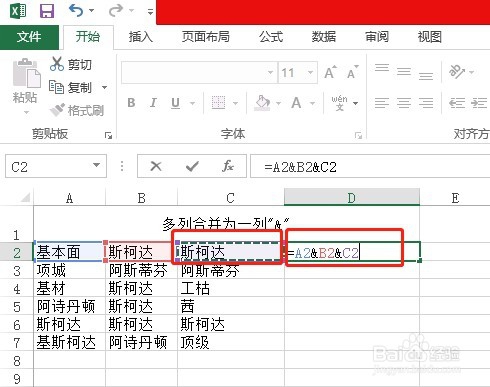490x387 pixels.
Task: Click cell containing 工枯
Action: click(231, 289)
